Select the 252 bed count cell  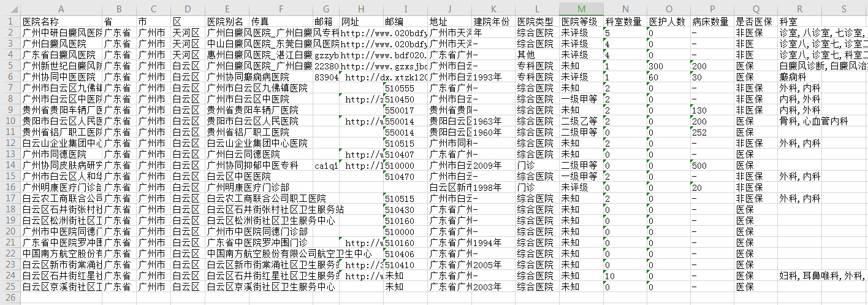coord(712,132)
